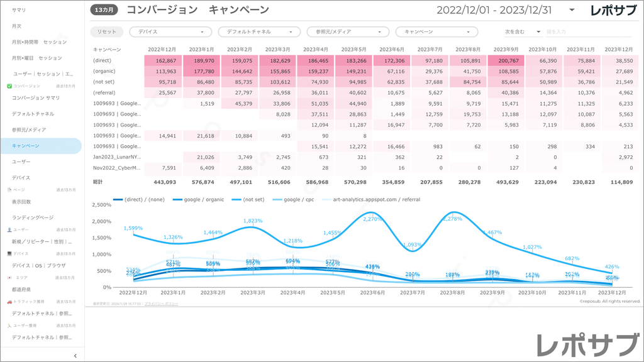Click the デバイス section monitor icon
The image size is (644, 362).
click(x=9, y=253)
